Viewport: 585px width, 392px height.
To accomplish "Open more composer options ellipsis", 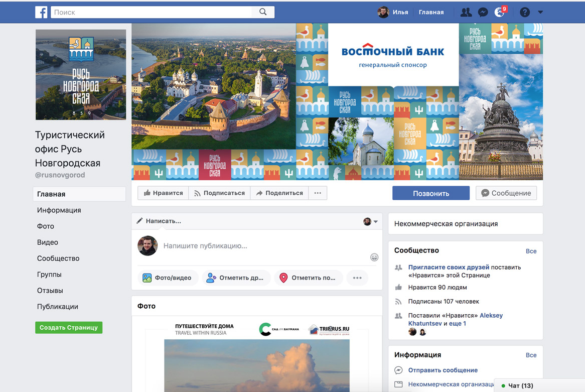I will point(357,278).
